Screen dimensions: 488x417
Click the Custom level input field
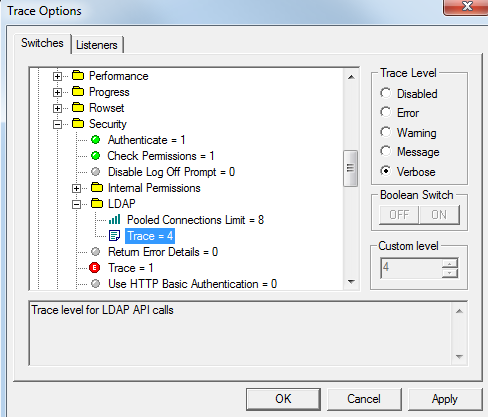[x=411, y=268]
